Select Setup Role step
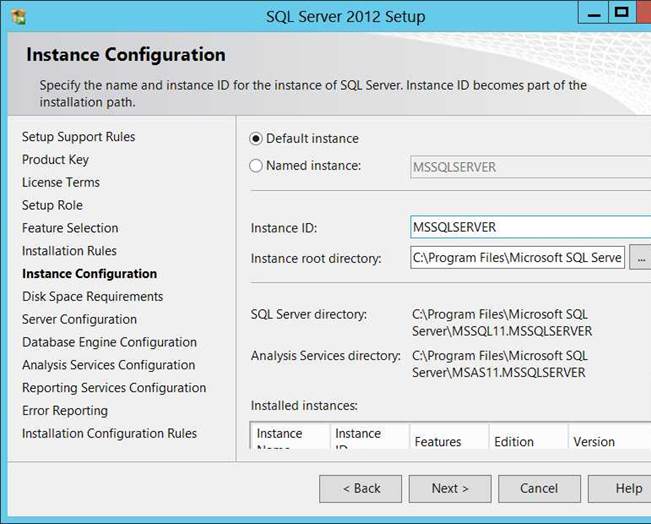Screen dimensions: 651x524 pos(52,205)
